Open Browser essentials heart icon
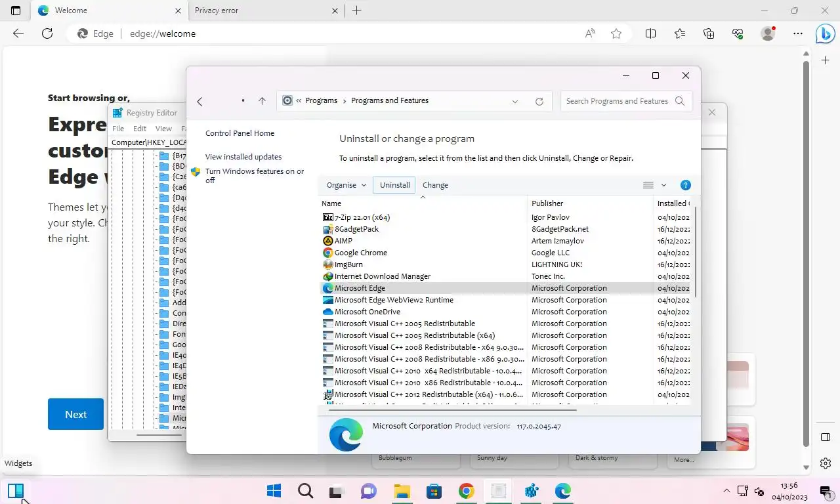This screenshot has width=840, height=504. tap(737, 33)
